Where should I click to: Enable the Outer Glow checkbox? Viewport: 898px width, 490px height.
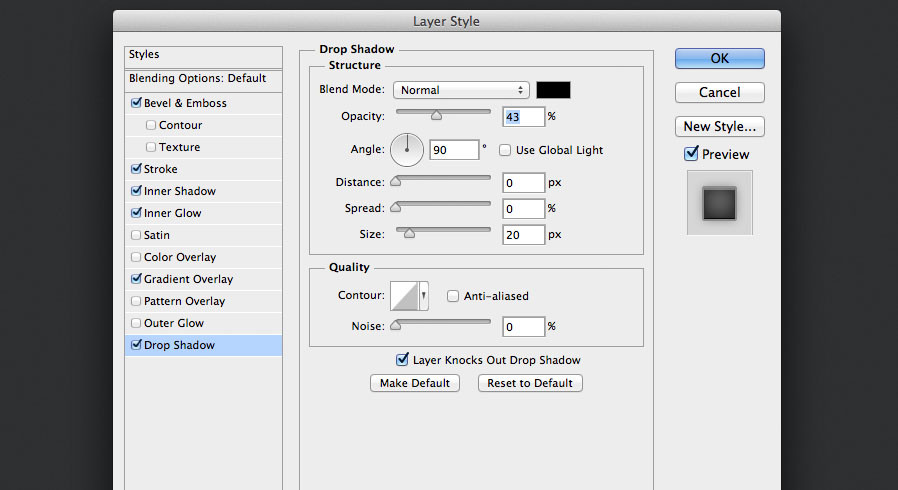pos(136,323)
